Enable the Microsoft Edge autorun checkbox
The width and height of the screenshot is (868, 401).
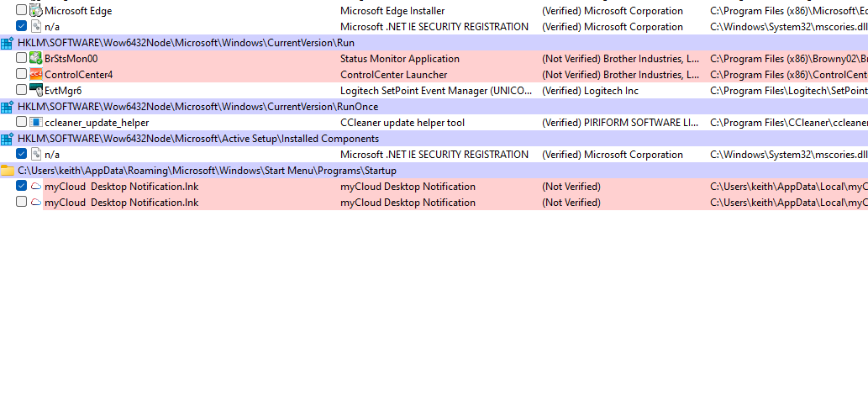tap(21, 10)
